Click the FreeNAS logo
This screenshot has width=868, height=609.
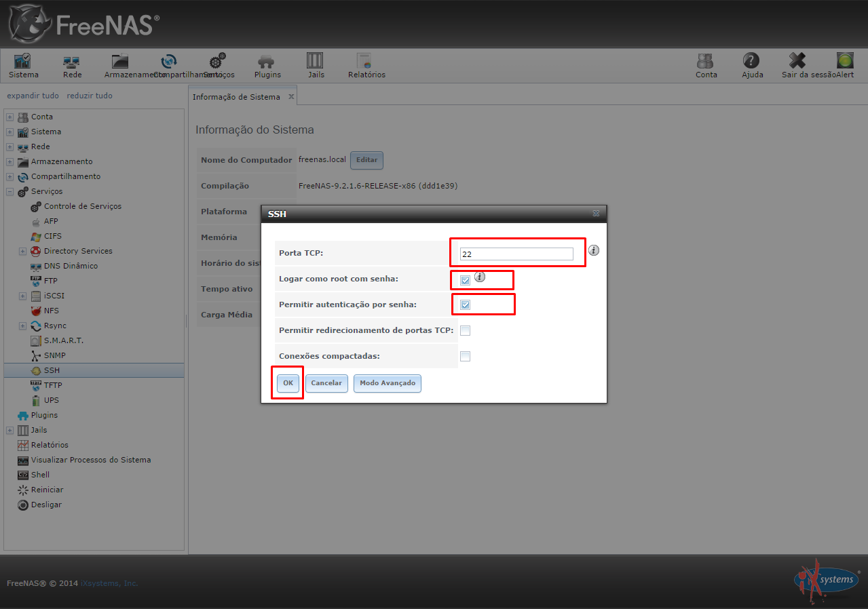pyautogui.click(x=84, y=24)
